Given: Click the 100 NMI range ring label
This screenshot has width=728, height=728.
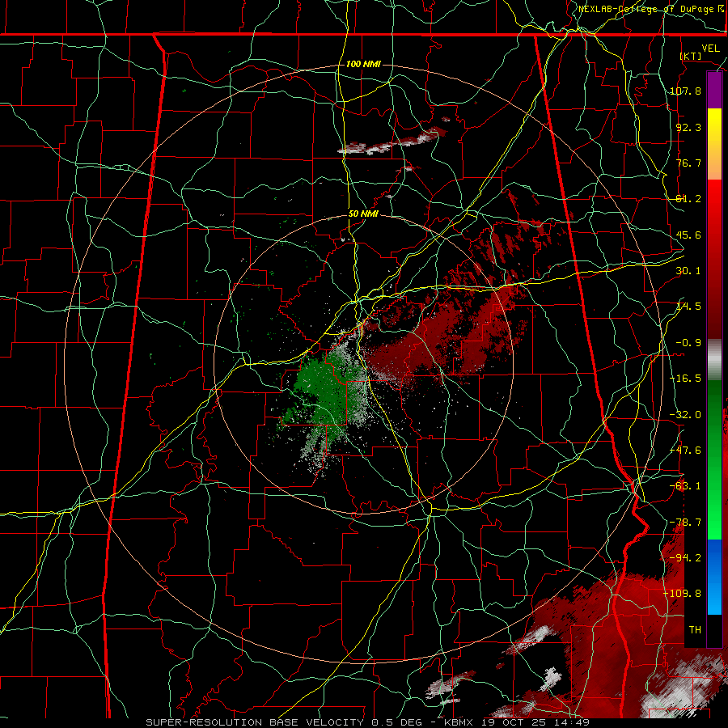Looking at the screenshot, I should [x=363, y=64].
